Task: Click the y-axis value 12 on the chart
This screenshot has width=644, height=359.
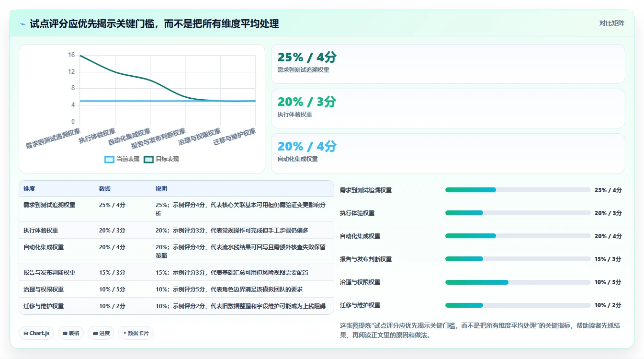Action: pos(71,72)
